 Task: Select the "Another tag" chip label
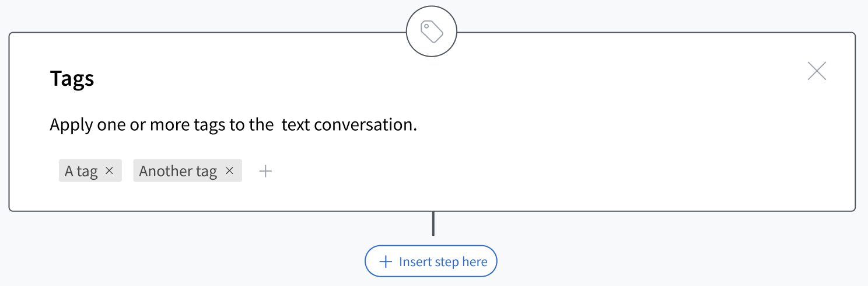(x=178, y=171)
